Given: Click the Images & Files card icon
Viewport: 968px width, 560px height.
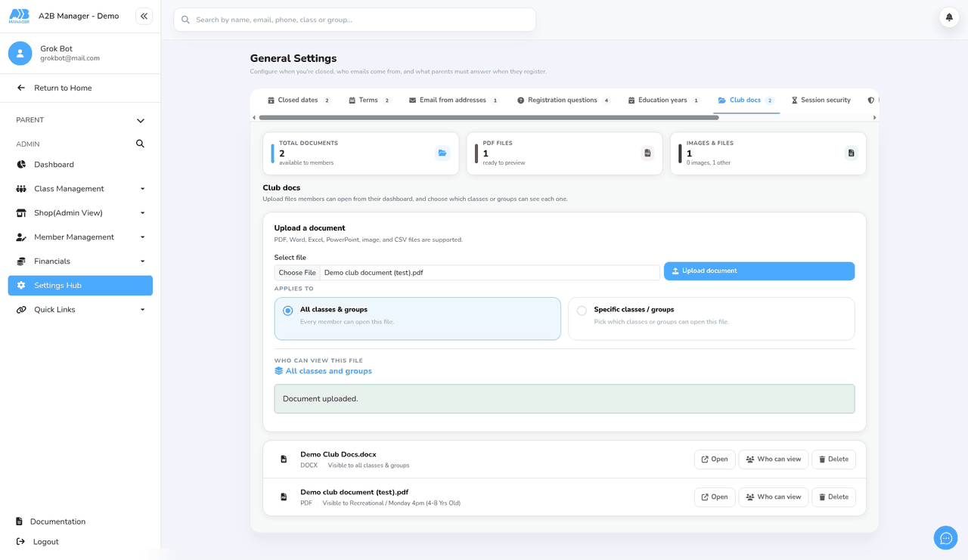Looking at the screenshot, I should point(851,153).
